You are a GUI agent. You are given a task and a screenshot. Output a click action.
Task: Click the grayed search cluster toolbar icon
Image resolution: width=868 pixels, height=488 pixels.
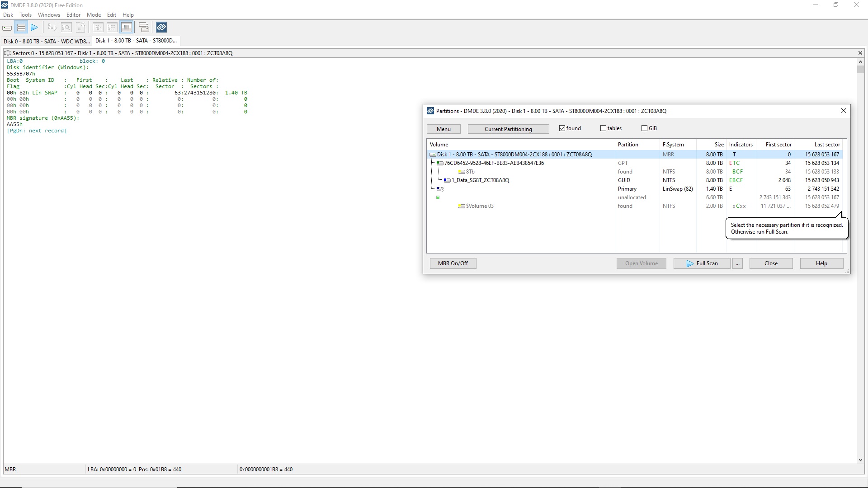52,28
